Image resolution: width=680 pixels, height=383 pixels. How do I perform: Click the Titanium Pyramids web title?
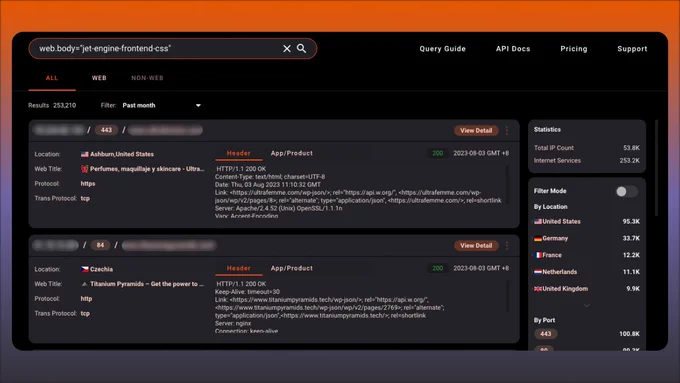pos(147,284)
